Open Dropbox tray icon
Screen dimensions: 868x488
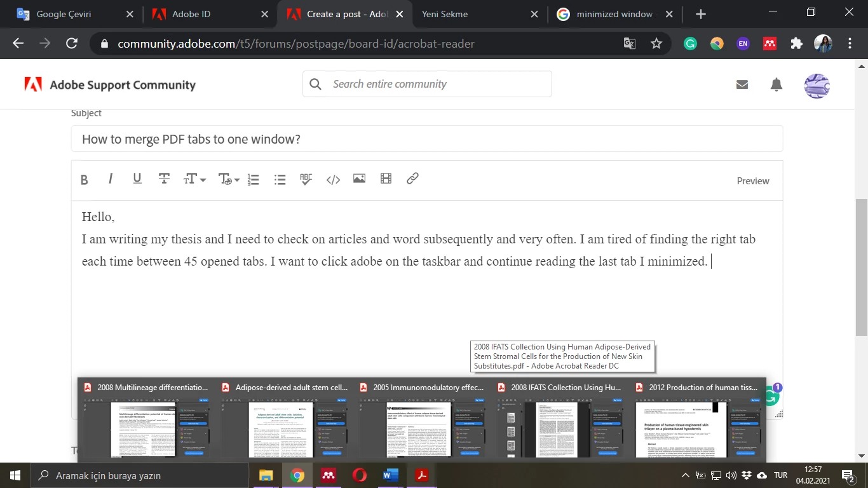[x=747, y=475]
